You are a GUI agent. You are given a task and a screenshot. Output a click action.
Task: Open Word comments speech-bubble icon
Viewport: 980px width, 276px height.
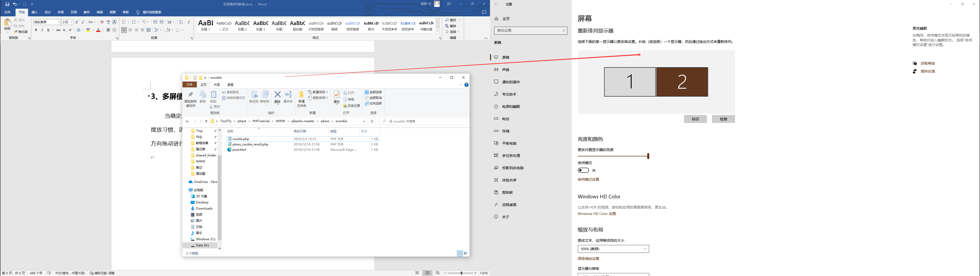[484, 12]
